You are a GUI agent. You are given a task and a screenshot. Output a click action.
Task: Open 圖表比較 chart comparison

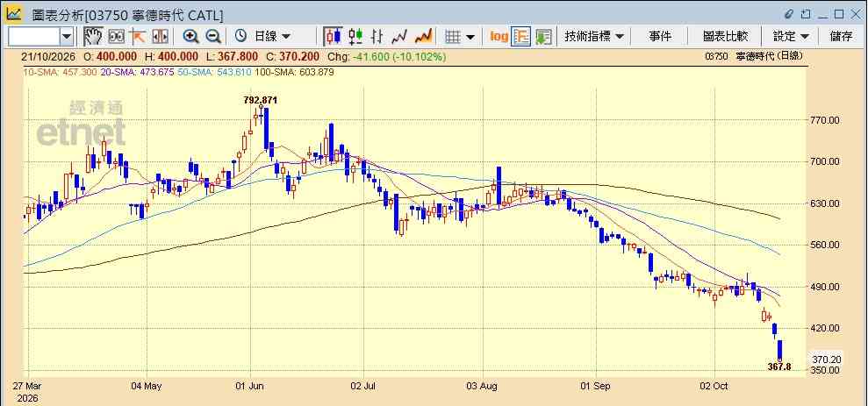(725, 37)
